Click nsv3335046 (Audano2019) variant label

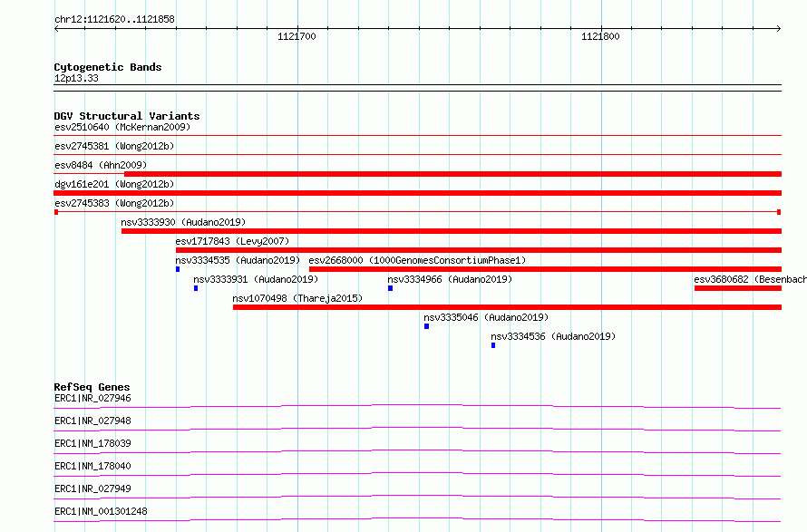pyautogui.click(x=486, y=317)
